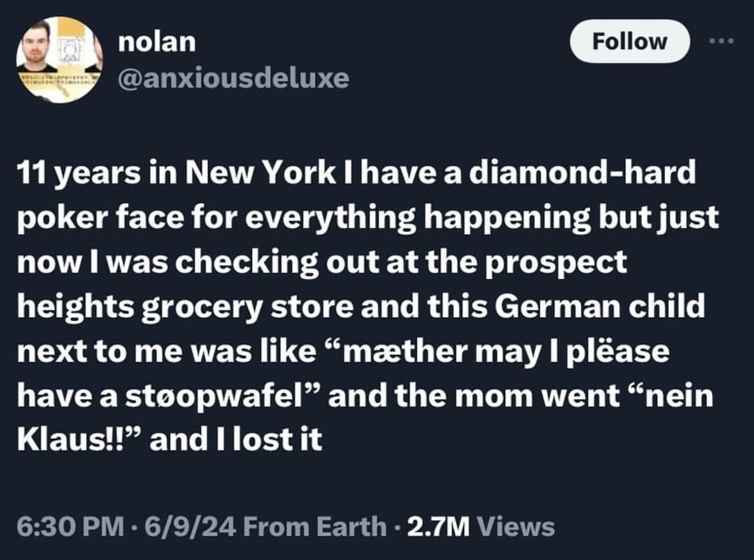
Task: Click nolan's profile avatar picture
Action: pyautogui.click(x=59, y=60)
